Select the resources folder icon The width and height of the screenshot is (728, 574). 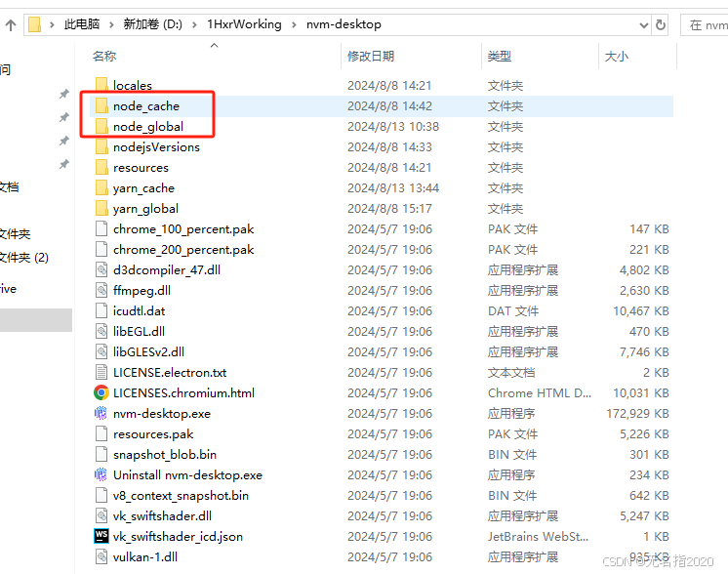tap(101, 167)
